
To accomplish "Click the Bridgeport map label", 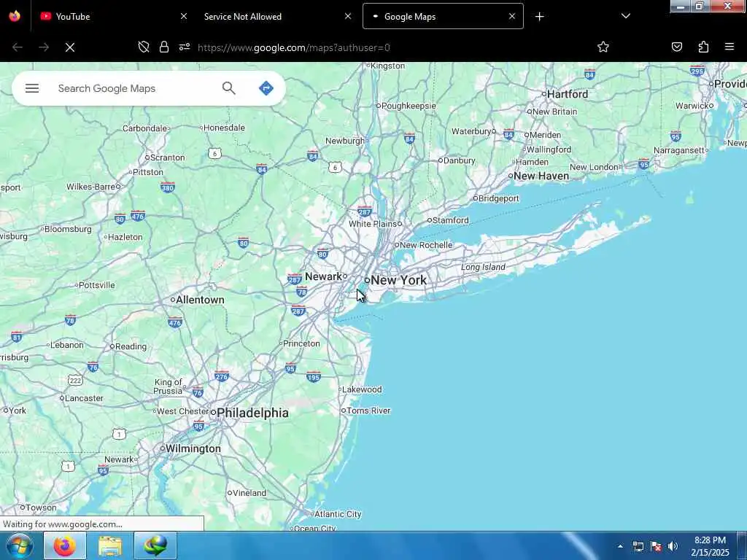I will coord(498,198).
